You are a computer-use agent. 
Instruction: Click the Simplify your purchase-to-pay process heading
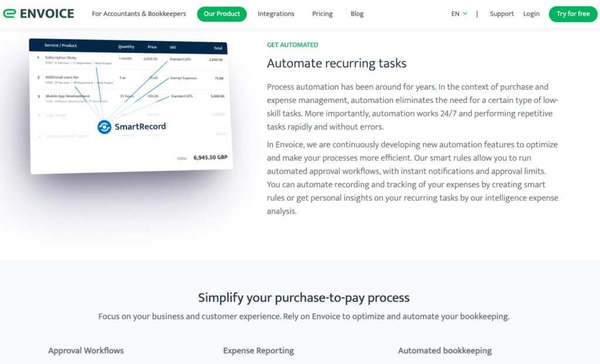click(304, 297)
